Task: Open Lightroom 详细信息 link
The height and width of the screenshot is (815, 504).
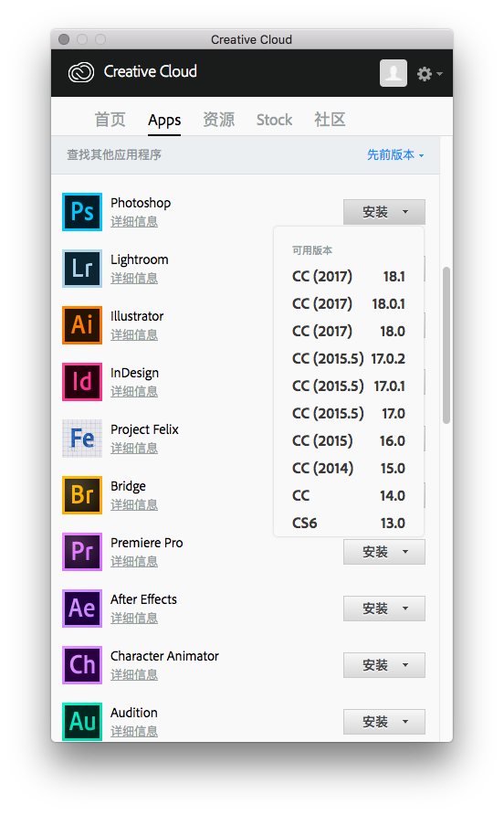Action: (134, 279)
